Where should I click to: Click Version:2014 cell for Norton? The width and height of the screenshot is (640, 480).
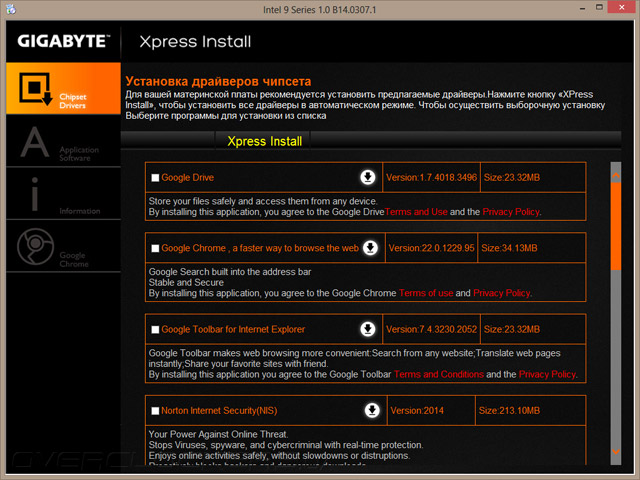click(x=431, y=411)
